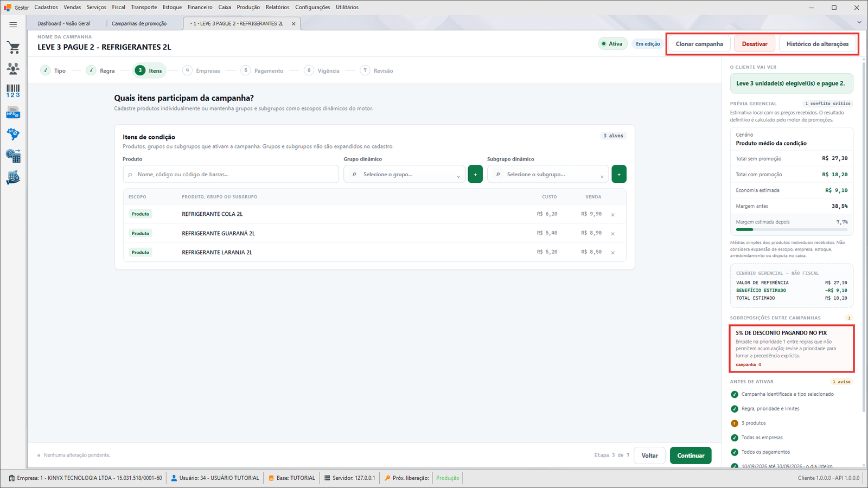Open the hamburger menu in sidebar

(x=13, y=24)
